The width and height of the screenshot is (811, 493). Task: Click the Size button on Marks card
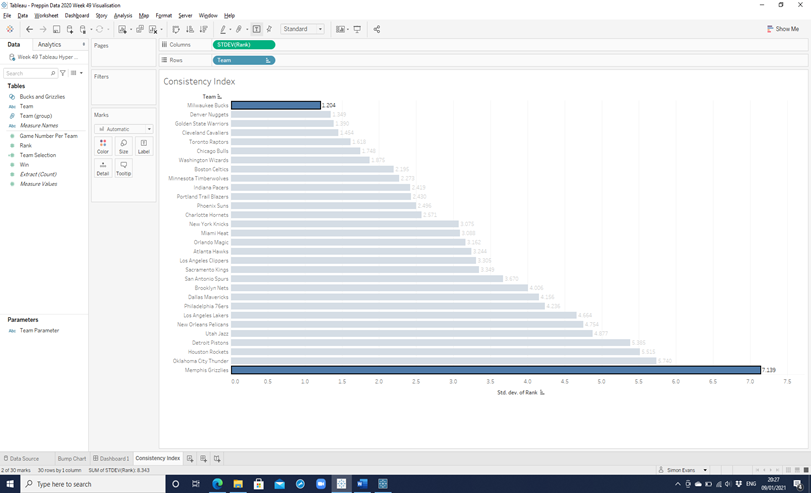[123, 146]
